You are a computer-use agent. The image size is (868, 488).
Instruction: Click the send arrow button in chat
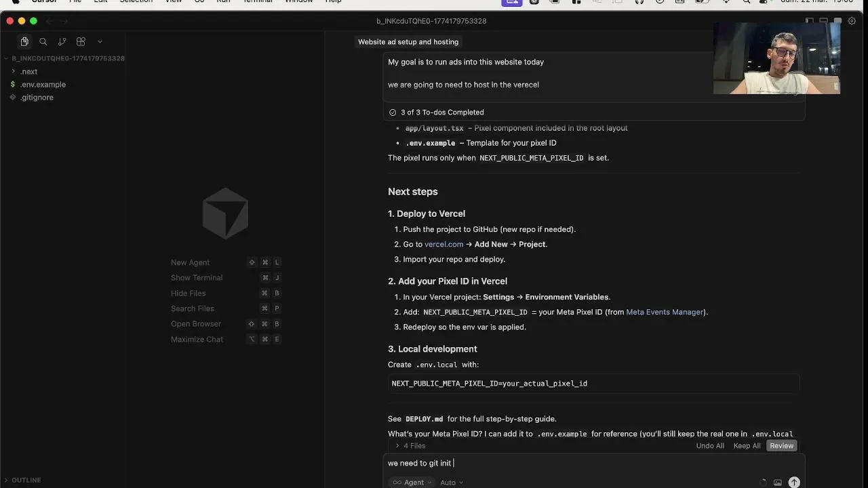pyautogui.click(x=794, y=483)
